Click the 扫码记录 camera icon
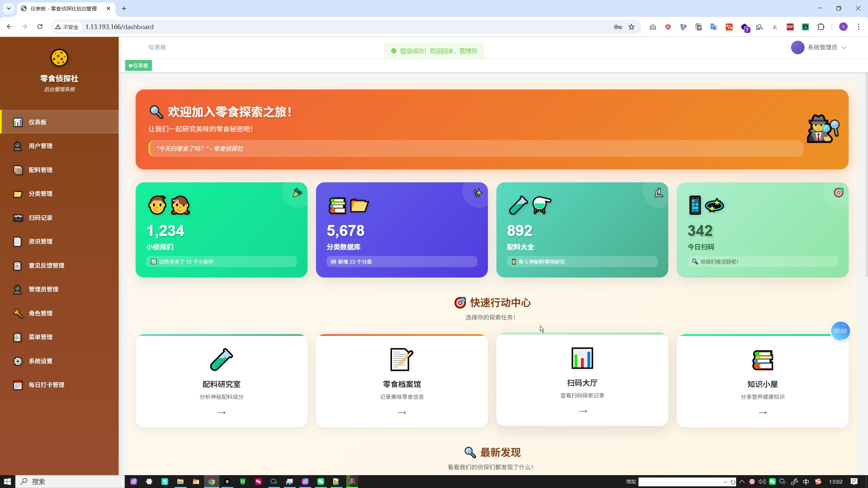 pyautogui.click(x=18, y=218)
